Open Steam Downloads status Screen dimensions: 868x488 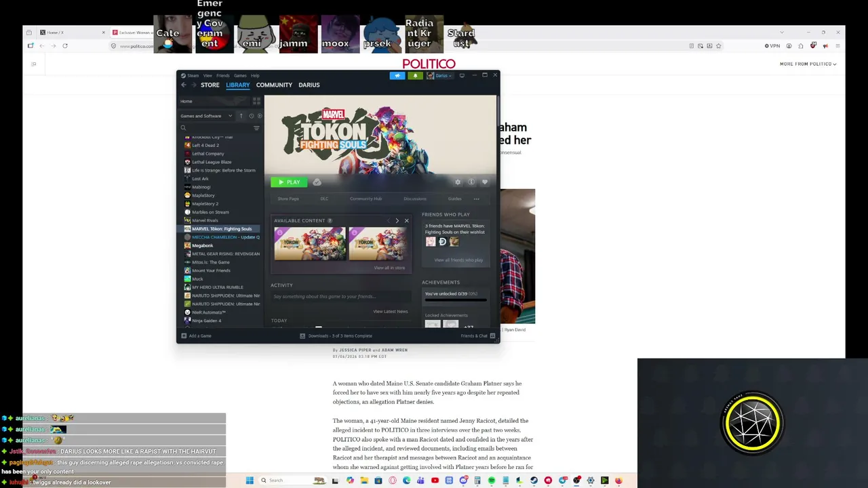point(336,336)
